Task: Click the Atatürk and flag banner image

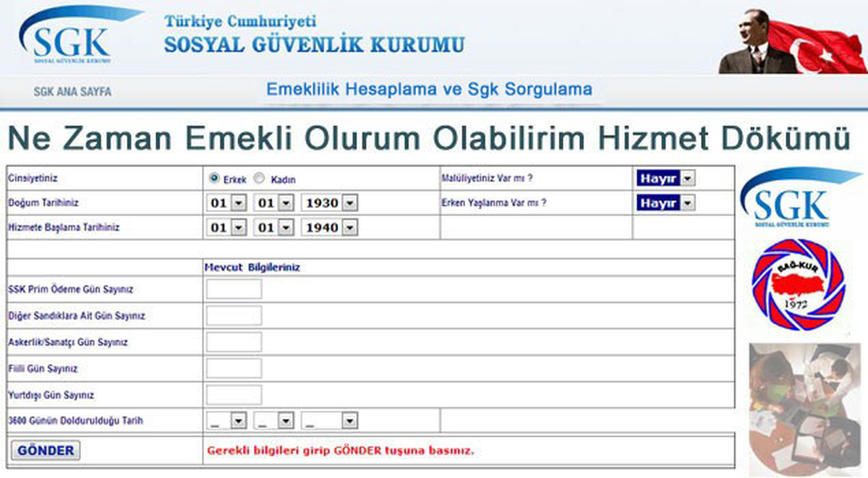Action: [792, 40]
